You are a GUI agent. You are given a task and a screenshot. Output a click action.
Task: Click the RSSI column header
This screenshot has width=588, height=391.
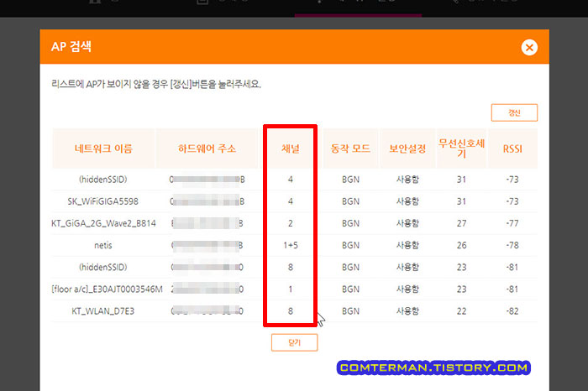(x=512, y=149)
